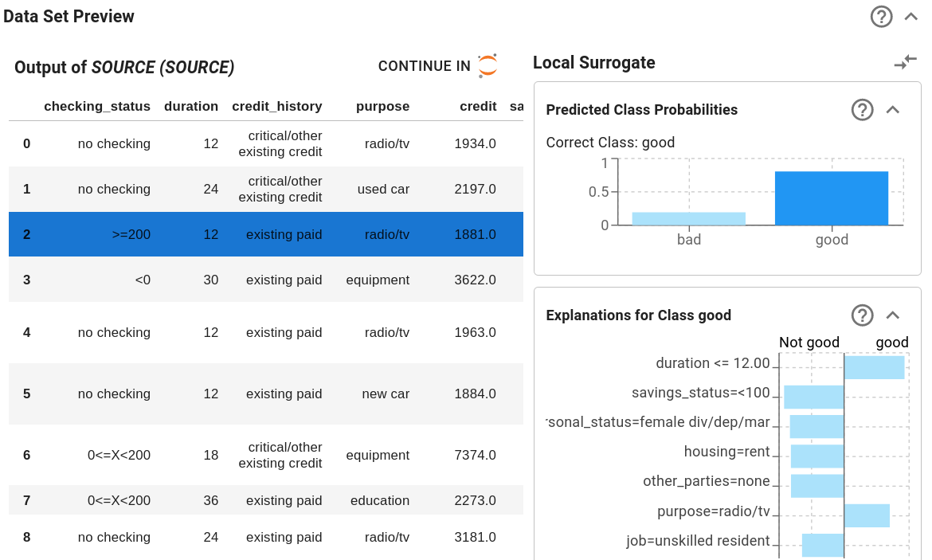
Task: Click the duration column header
Action: 191,107
